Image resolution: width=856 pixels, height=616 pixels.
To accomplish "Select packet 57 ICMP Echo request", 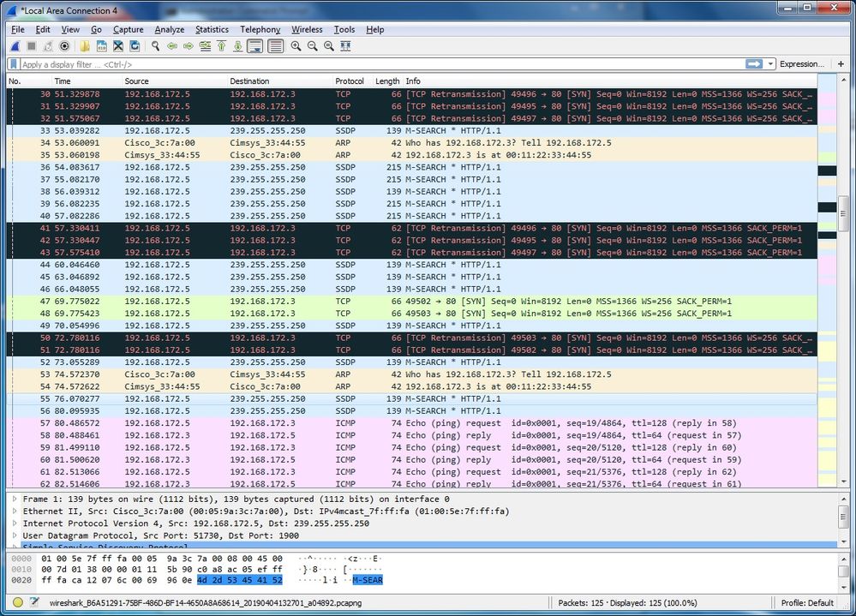I will point(412,423).
